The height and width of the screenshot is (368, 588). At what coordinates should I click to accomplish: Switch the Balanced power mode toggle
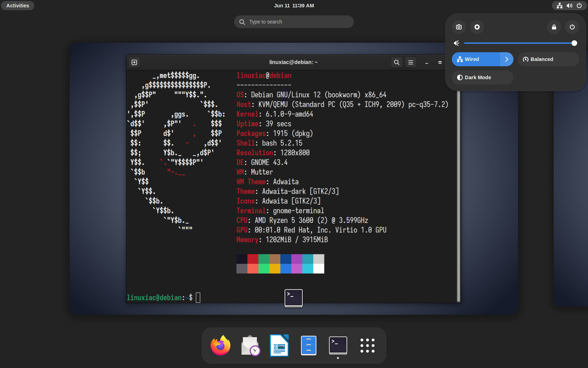(548, 59)
